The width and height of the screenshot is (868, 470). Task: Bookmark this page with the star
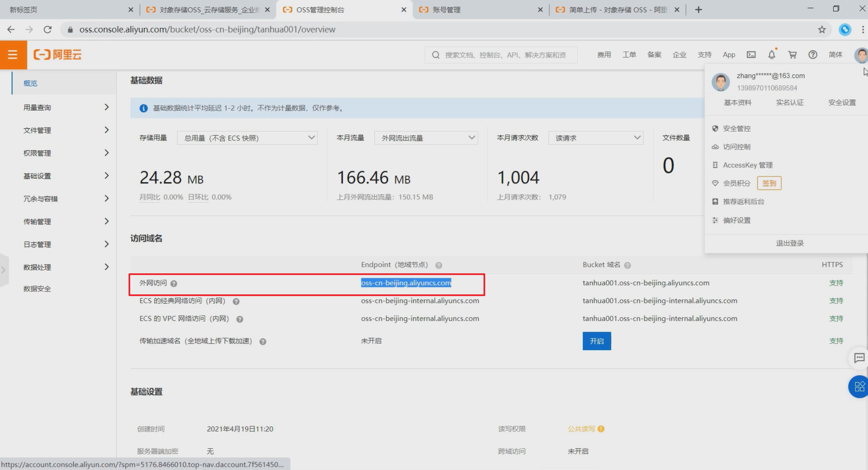(x=821, y=30)
